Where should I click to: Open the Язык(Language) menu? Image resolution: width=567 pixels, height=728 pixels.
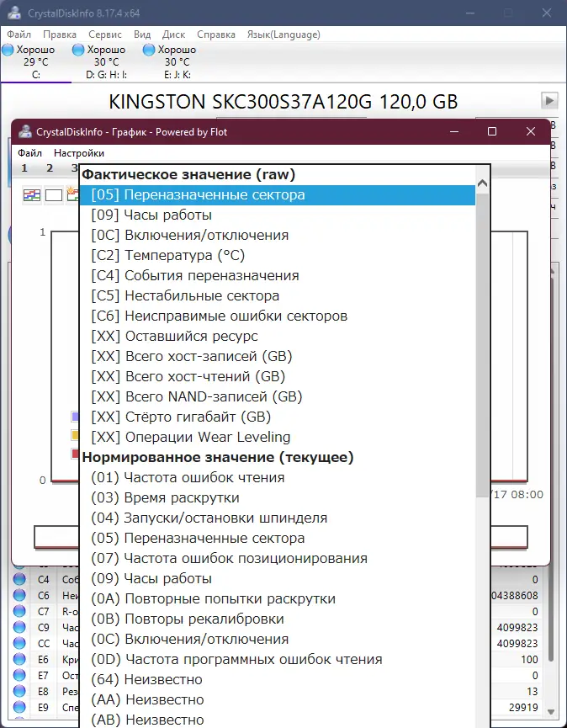(x=283, y=35)
